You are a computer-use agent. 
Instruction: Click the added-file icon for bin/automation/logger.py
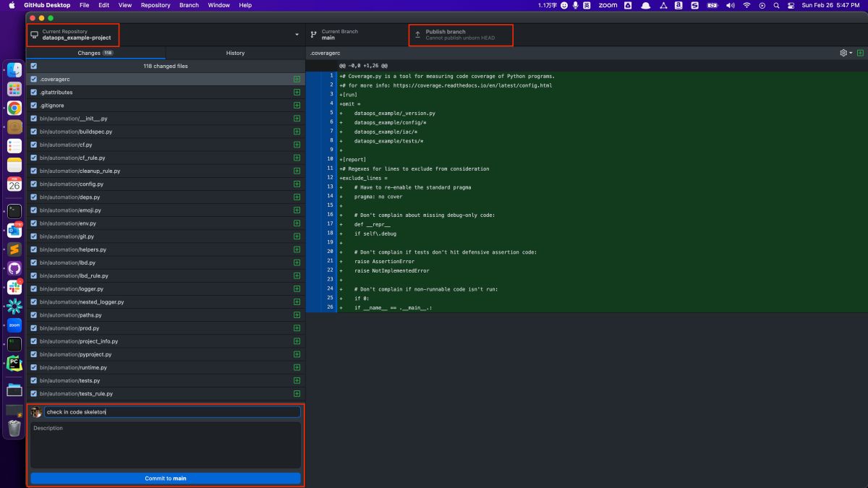click(x=297, y=288)
